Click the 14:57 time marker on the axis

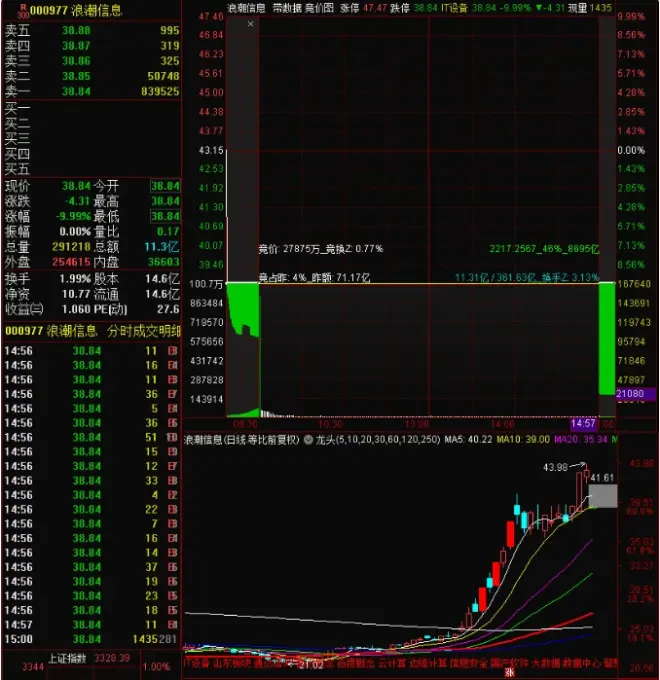coord(582,424)
